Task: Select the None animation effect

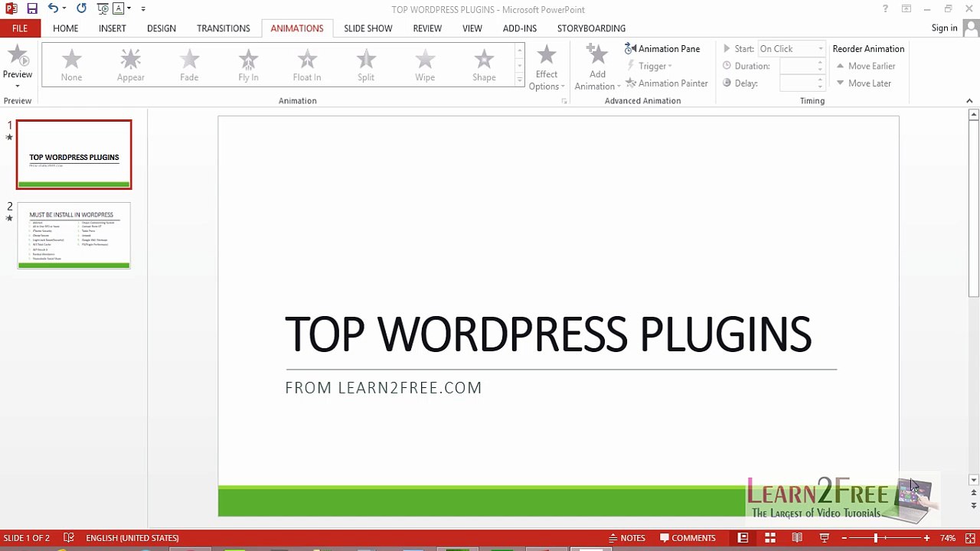Action: point(71,65)
